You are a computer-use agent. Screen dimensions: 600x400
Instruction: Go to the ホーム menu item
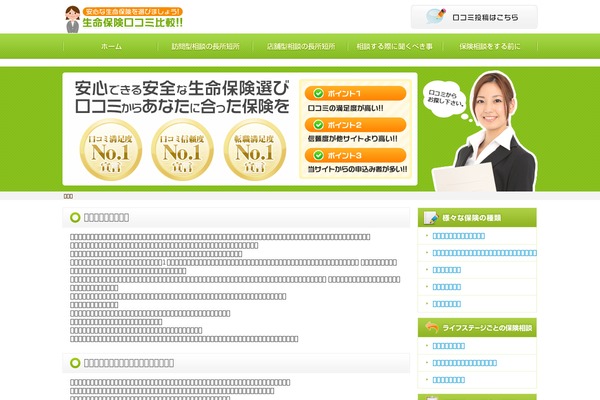[x=111, y=46]
